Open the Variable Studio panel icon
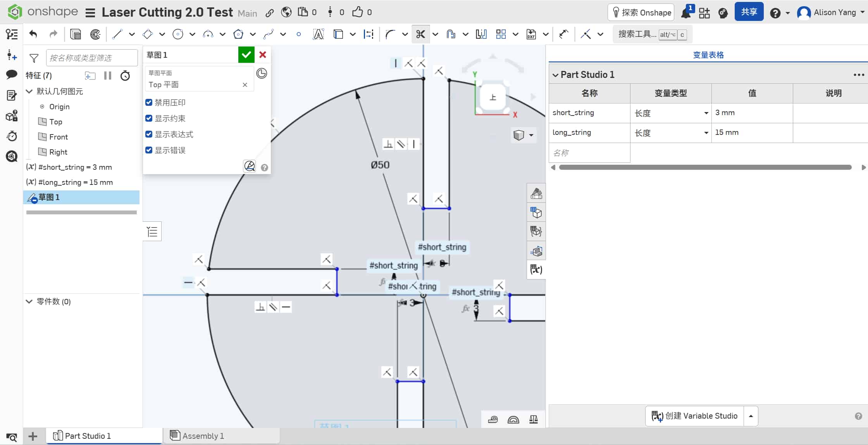 (536, 269)
